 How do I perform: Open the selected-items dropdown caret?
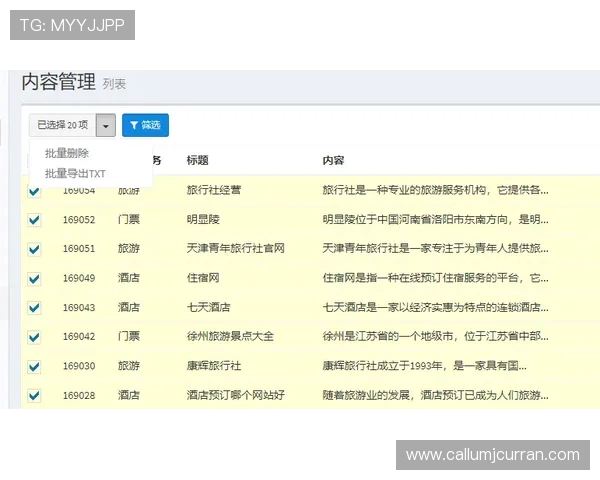(x=106, y=125)
